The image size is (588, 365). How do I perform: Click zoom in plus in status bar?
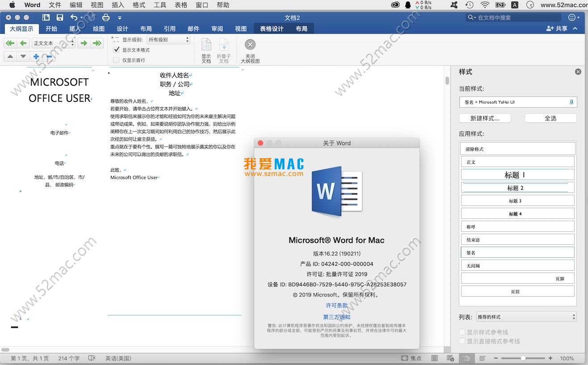click(x=550, y=358)
